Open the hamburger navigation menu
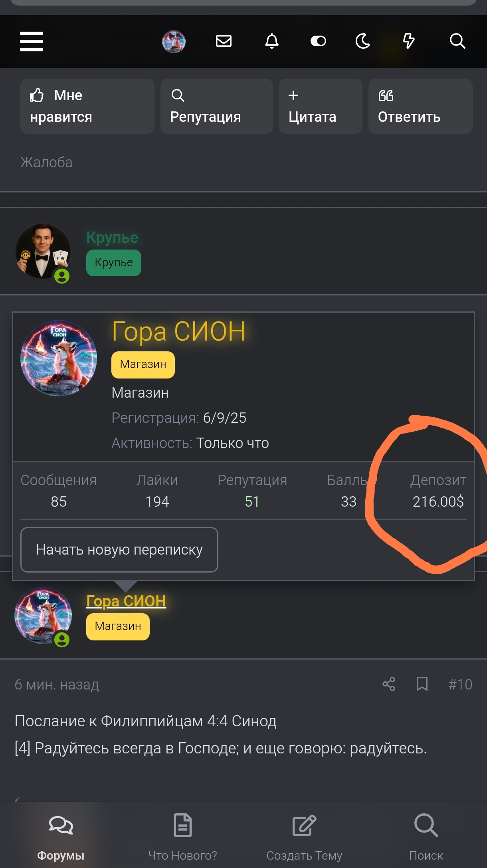Image resolution: width=487 pixels, height=868 pixels. pyautogui.click(x=32, y=42)
